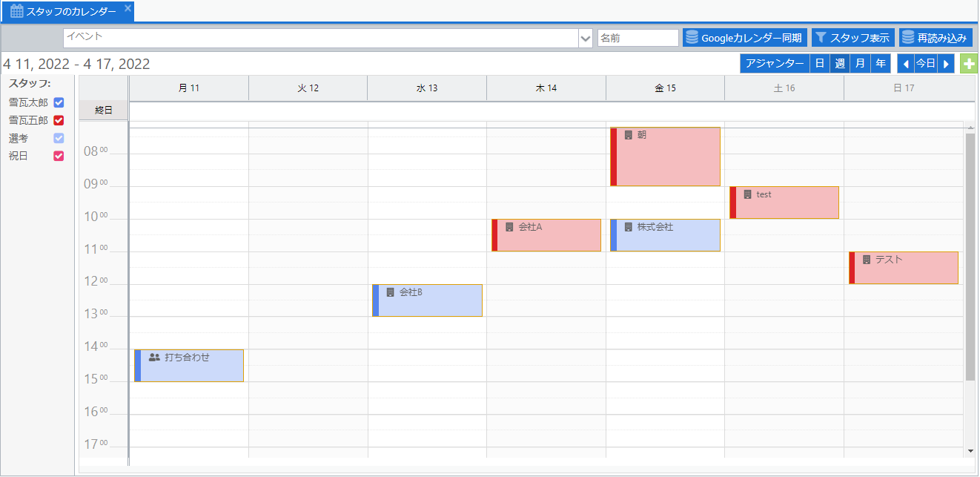Click the 土 16 day header
Screen dimensions: 980x477
784,88
